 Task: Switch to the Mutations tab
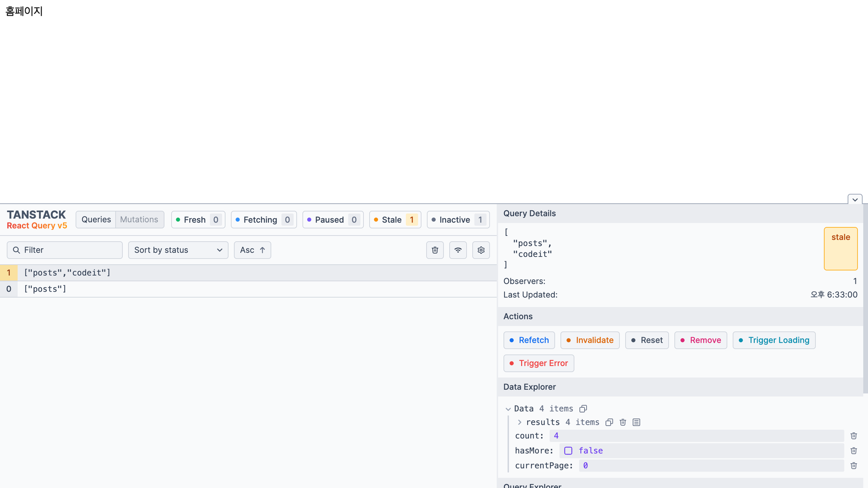pos(139,219)
